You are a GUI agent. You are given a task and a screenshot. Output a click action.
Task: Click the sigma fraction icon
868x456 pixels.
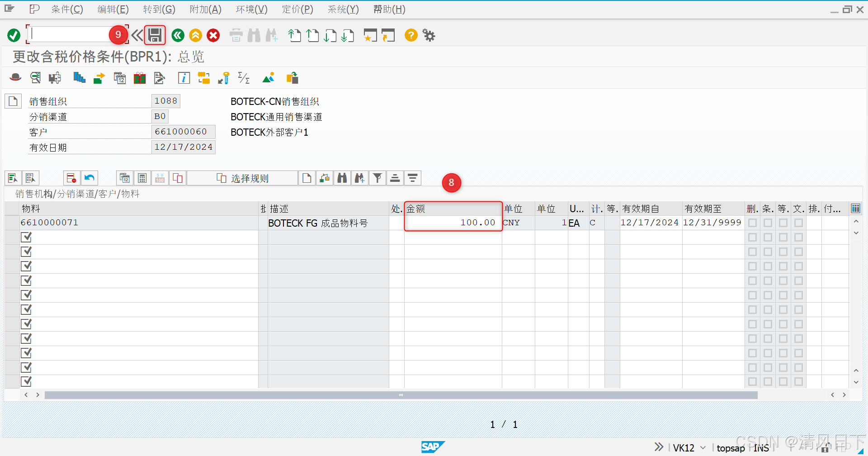(244, 78)
